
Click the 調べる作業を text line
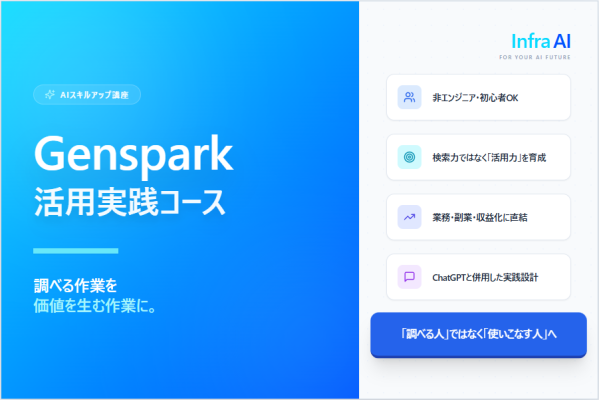pyautogui.click(x=76, y=286)
